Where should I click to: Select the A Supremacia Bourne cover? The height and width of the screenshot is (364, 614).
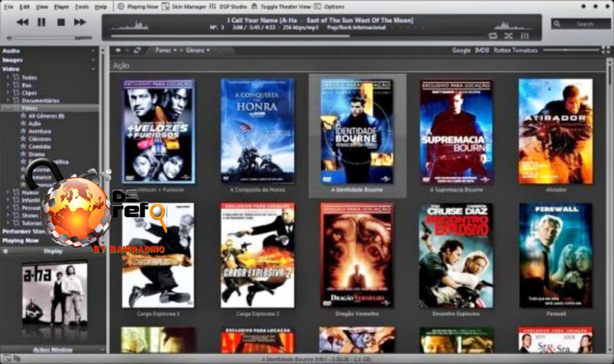456,131
